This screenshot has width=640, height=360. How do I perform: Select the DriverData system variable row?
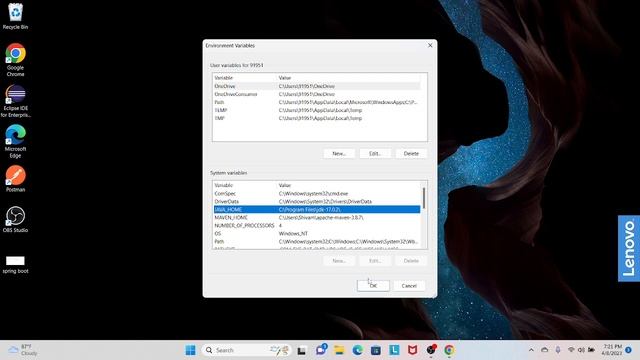317,201
